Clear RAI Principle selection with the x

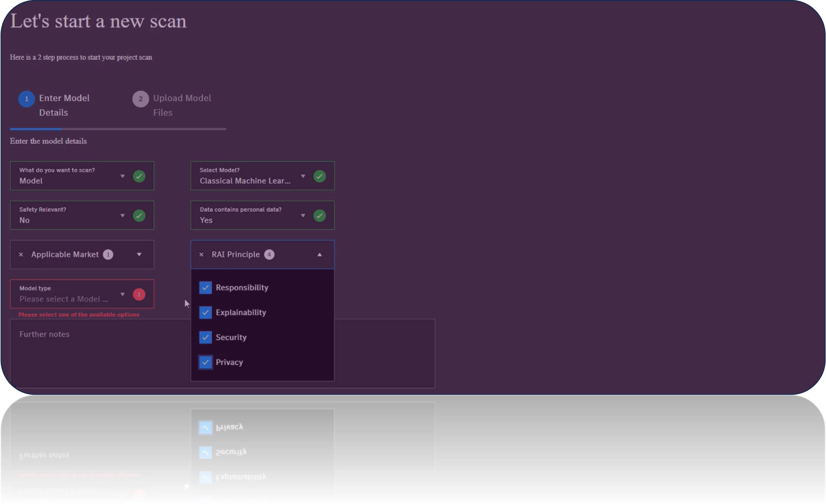[x=202, y=255]
